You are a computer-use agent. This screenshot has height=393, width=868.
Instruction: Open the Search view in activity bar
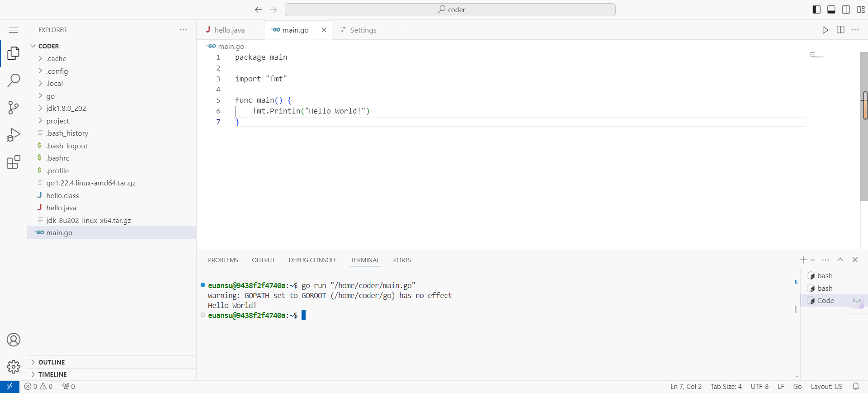click(14, 80)
